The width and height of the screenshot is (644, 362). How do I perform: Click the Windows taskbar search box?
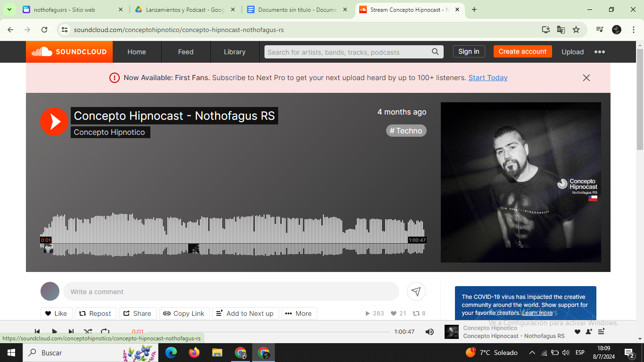91,353
